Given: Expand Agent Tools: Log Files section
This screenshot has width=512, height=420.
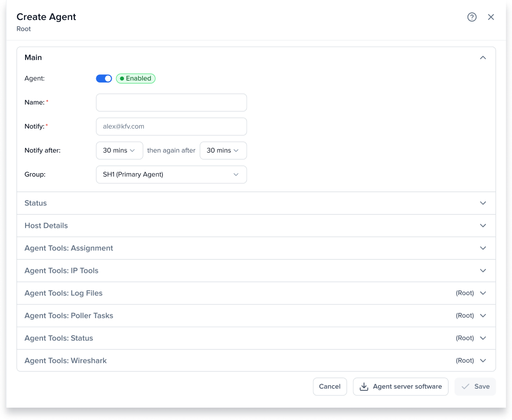Looking at the screenshot, I should [256, 293].
